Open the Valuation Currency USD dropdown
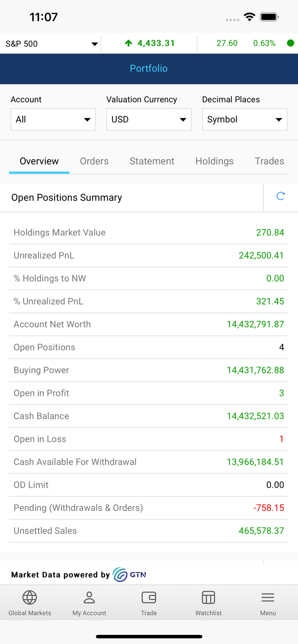The width and height of the screenshot is (298, 644). [x=149, y=119]
